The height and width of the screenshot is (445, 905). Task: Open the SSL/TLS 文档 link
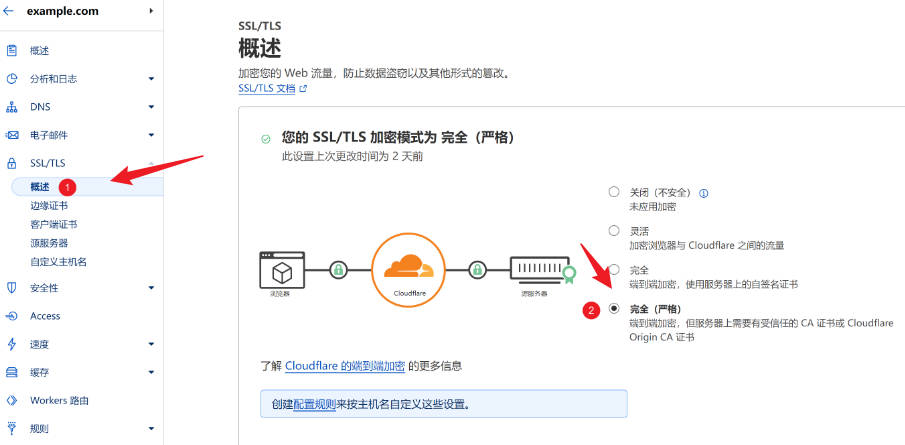click(x=267, y=89)
